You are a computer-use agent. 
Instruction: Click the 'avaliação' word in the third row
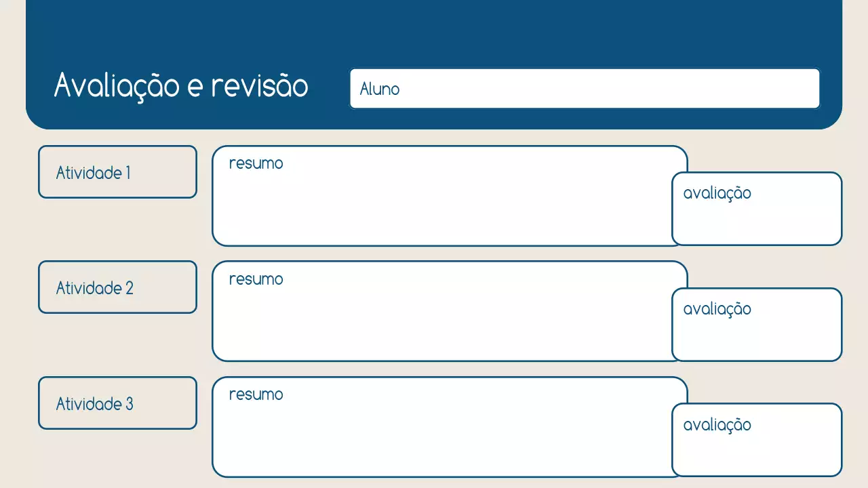coord(717,425)
